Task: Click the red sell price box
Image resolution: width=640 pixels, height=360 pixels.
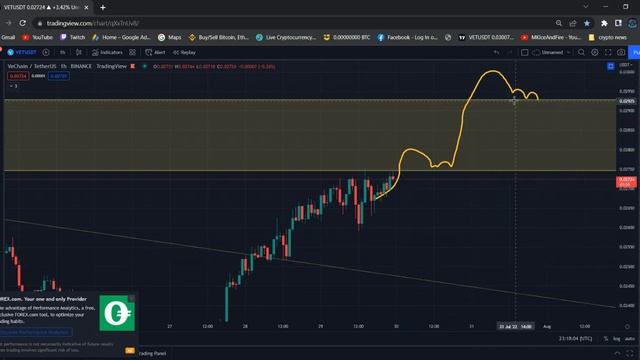Action: tap(18, 76)
